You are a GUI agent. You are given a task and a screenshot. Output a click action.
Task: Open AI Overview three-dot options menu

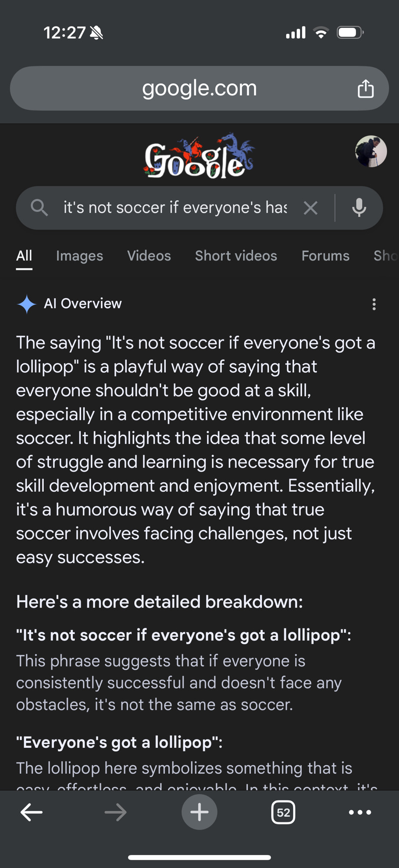click(x=374, y=304)
